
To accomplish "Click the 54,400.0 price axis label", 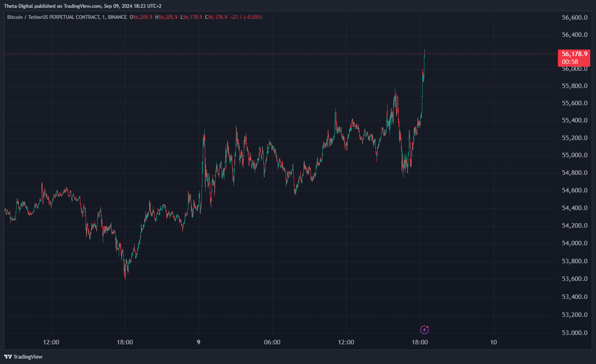I will 575,208.
